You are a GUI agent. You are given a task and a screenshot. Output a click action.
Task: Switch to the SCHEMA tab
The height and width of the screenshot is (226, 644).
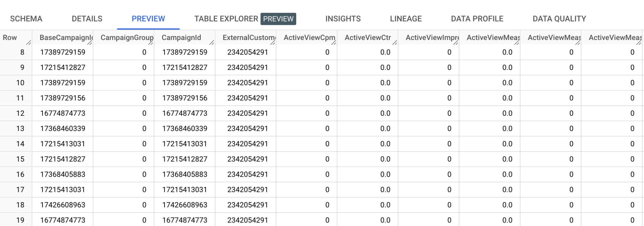click(26, 19)
